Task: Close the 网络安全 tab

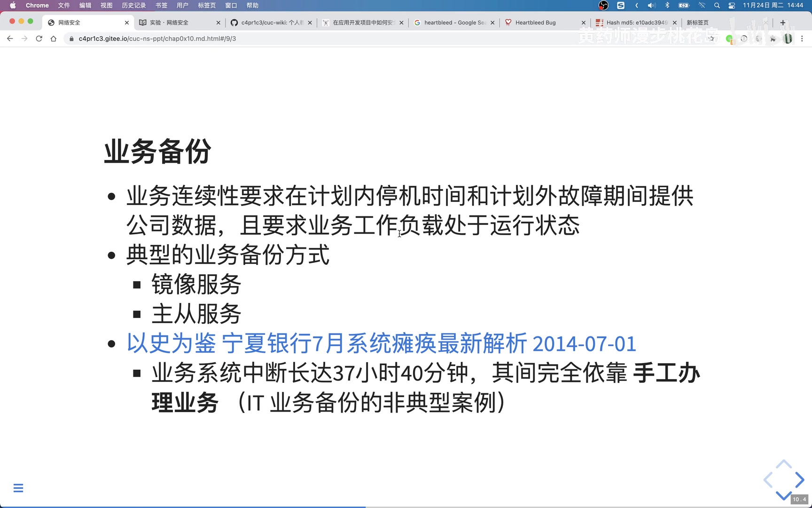Action: (x=127, y=23)
